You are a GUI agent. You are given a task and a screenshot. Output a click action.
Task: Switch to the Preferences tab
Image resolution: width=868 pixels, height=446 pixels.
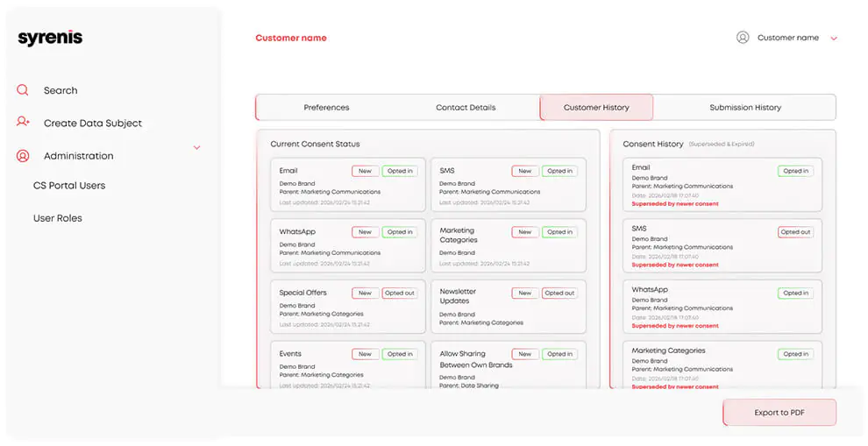[327, 108]
